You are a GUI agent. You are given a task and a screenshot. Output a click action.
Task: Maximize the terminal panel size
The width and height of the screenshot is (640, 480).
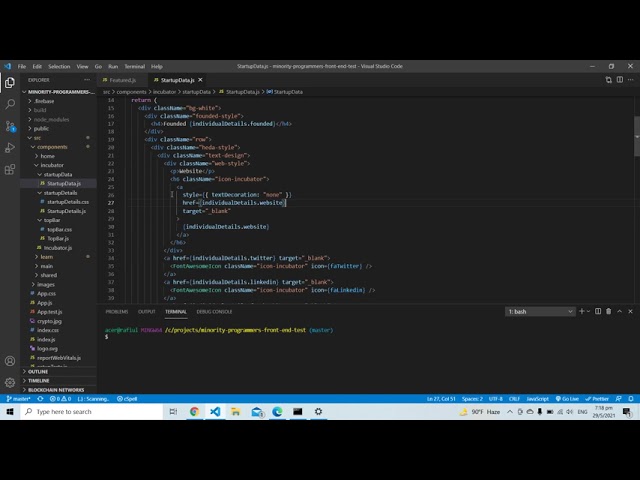pyautogui.click(x=620, y=311)
